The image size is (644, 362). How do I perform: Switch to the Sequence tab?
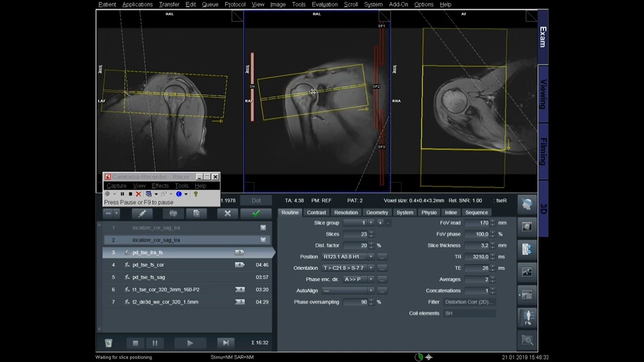pyautogui.click(x=476, y=213)
